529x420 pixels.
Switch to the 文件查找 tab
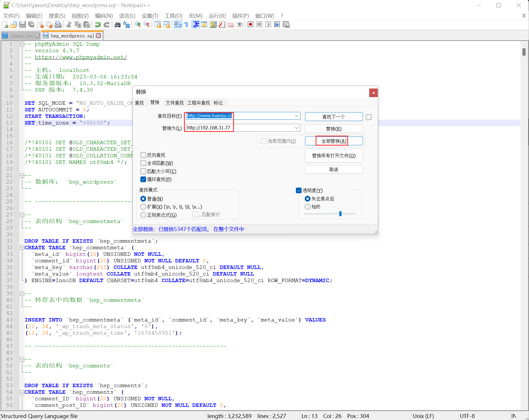[174, 103]
